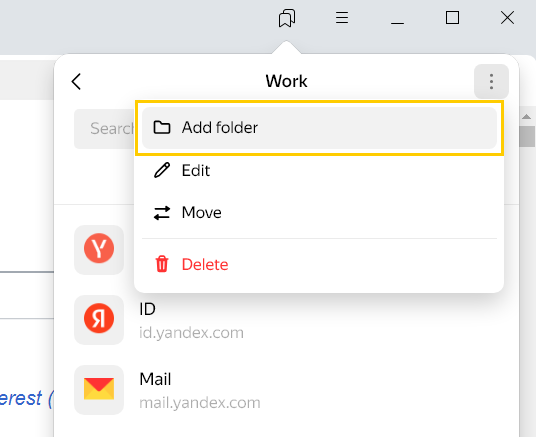Click the pencil icon beside Edit

[162, 170]
